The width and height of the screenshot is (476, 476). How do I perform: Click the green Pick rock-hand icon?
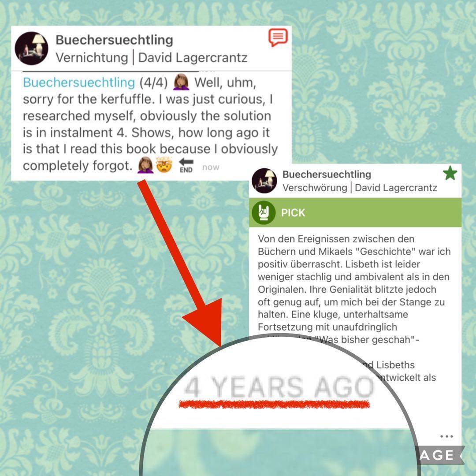click(x=264, y=212)
